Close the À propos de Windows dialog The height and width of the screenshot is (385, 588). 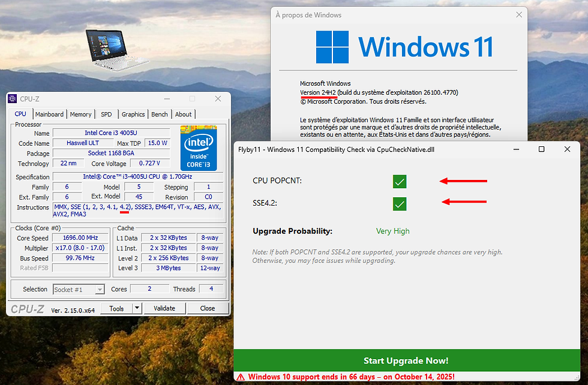[x=519, y=14]
